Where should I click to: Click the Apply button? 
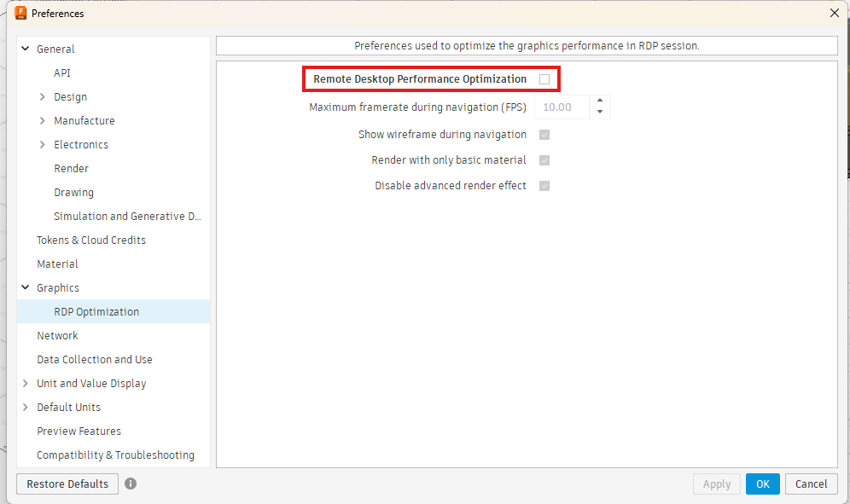717,484
